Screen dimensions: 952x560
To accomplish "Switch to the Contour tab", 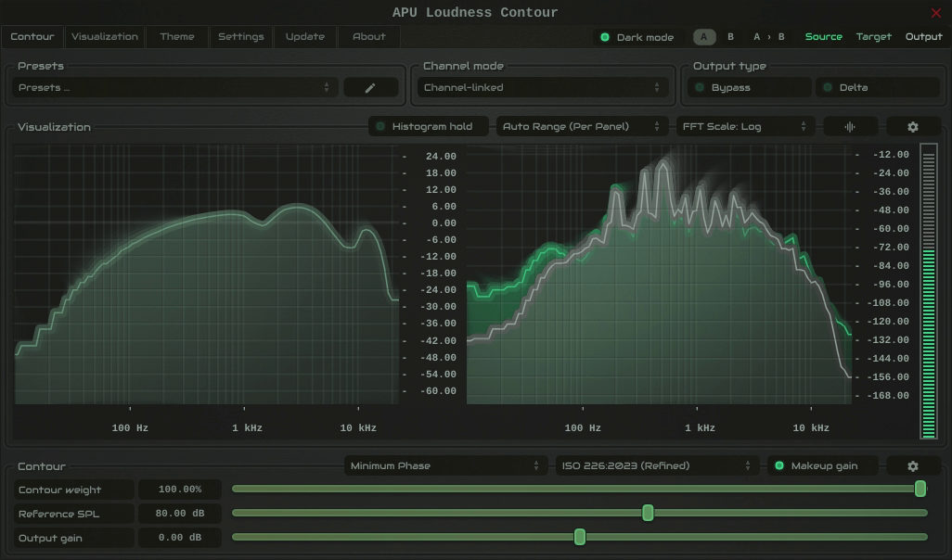I will coord(32,36).
